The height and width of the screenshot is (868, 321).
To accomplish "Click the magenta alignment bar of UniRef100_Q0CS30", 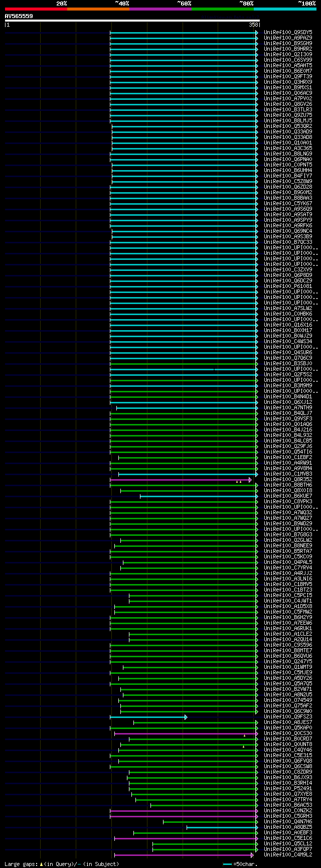I will pos(186,734).
